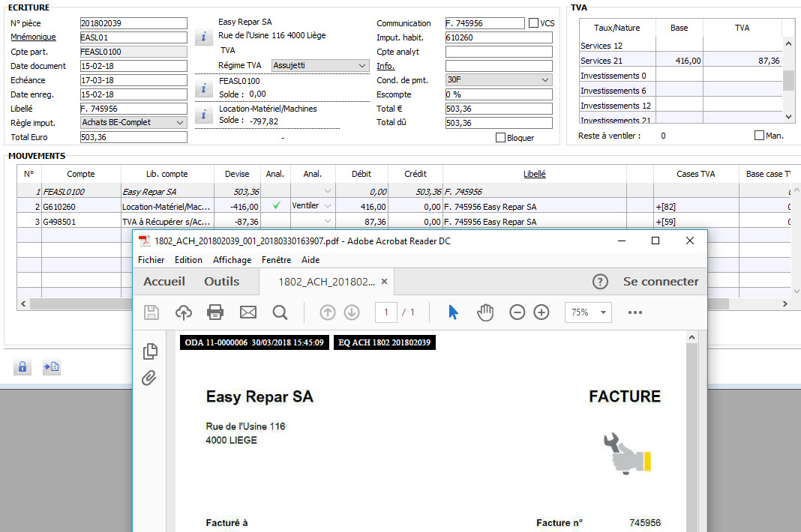Switch to the Outils tab

[221, 282]
